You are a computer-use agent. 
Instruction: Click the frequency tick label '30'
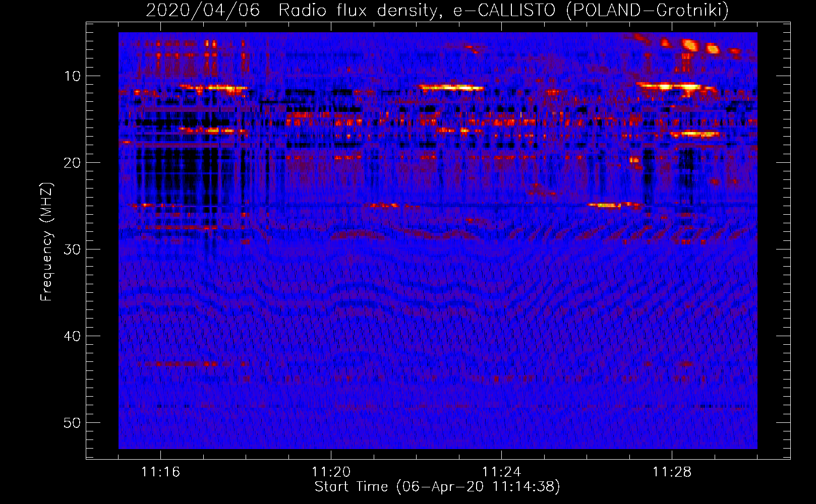[x=73, y=249]
